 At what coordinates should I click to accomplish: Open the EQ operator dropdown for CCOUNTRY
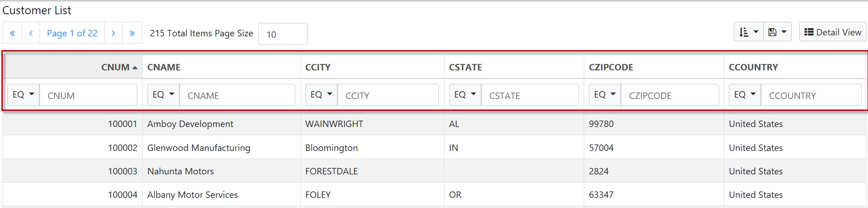pyautogui.click(x=745, y=95)
